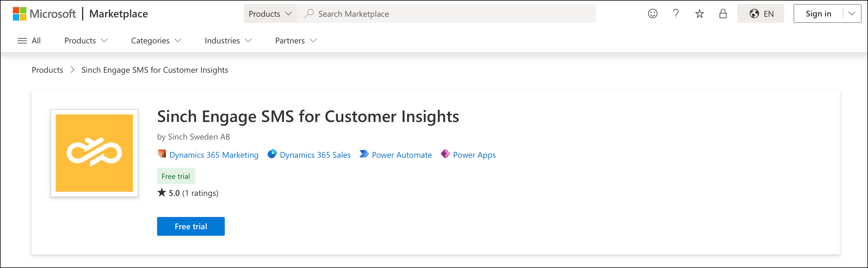
Task: Click the Microsoft logo
Action: (x=44, y=14)
